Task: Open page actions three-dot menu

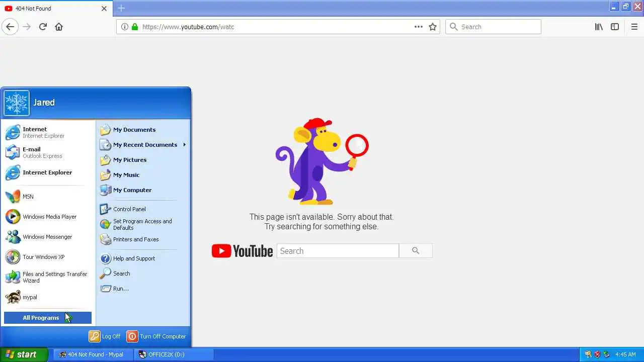Action: (x=419, y=27)
